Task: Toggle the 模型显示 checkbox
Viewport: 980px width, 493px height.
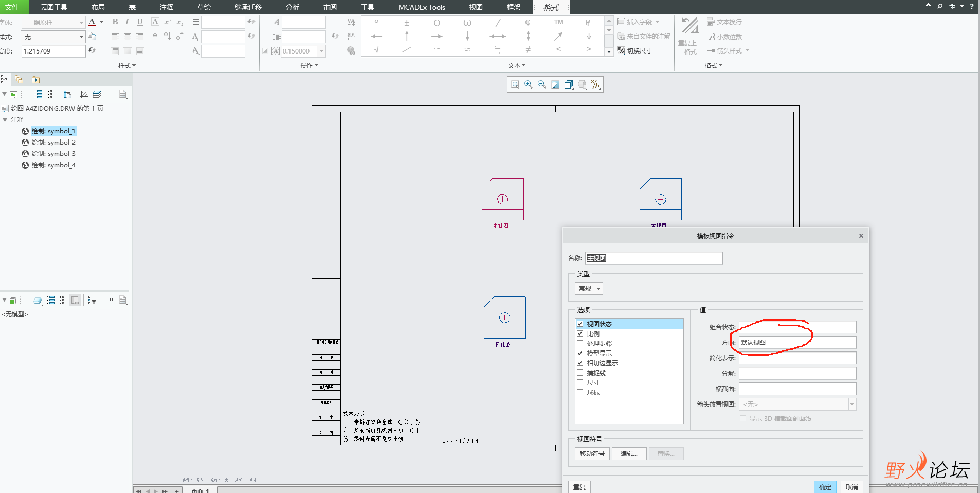Action: [x=580, y=353]
